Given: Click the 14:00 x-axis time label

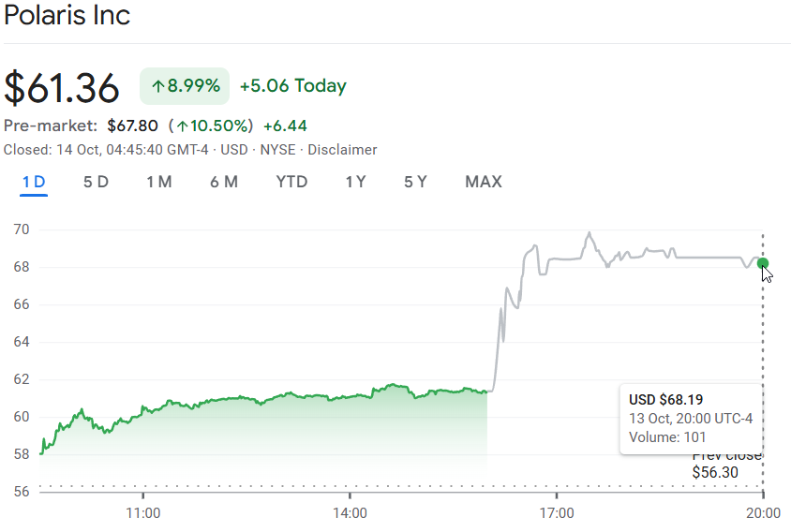Looking at the screenshot, I should pyautogui.click(x=350, y=513).
